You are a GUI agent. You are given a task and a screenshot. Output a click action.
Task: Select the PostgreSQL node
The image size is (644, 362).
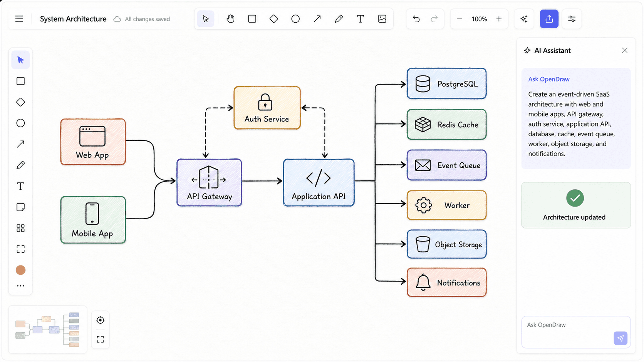(x=446, y=83)
